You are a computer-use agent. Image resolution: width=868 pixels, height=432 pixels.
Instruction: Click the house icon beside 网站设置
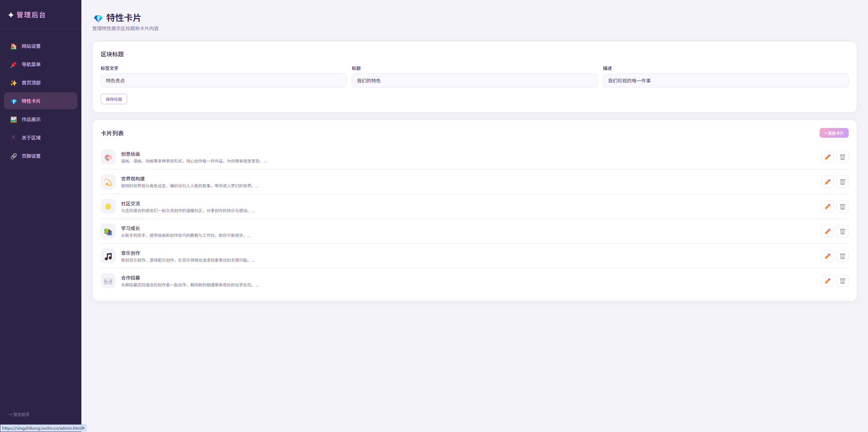pyautogui.click(x=14, y=46)
